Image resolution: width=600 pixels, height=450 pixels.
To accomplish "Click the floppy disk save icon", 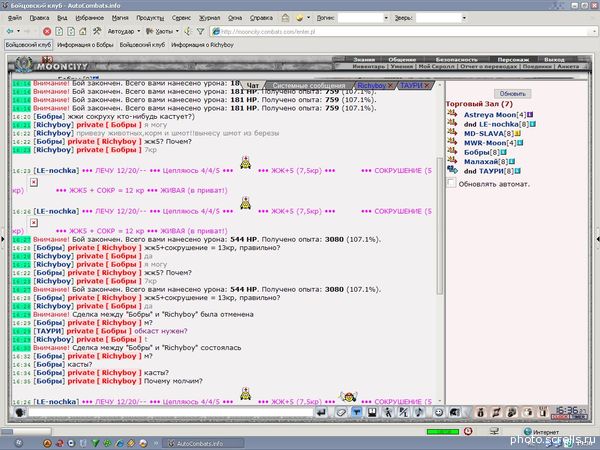I will tap(372, 412).
